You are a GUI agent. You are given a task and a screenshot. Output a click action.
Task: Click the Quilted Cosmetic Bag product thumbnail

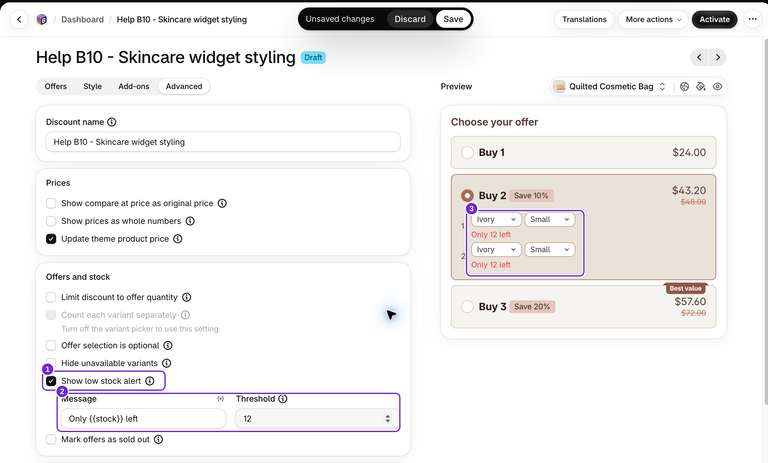pos(559,87)
